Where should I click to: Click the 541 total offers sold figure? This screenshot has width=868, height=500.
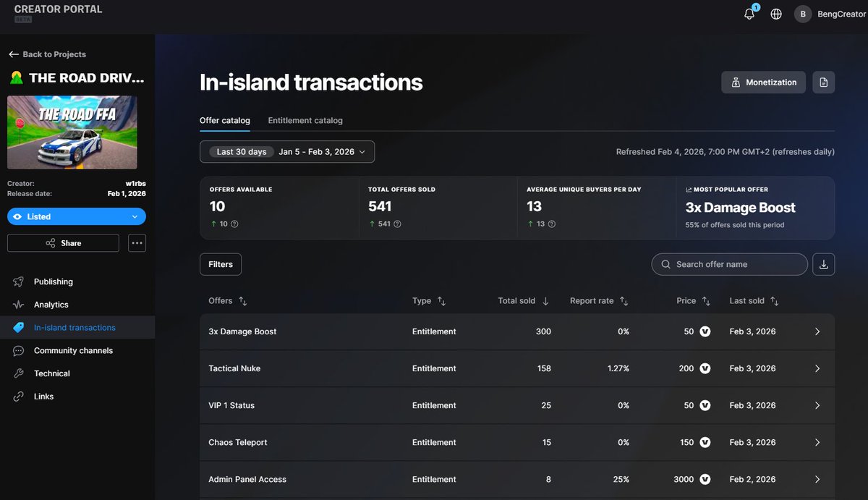[x=380, y=206]
